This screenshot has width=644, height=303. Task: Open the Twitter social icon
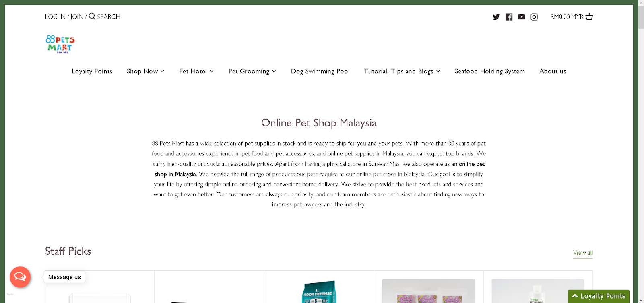pos(496,17)
